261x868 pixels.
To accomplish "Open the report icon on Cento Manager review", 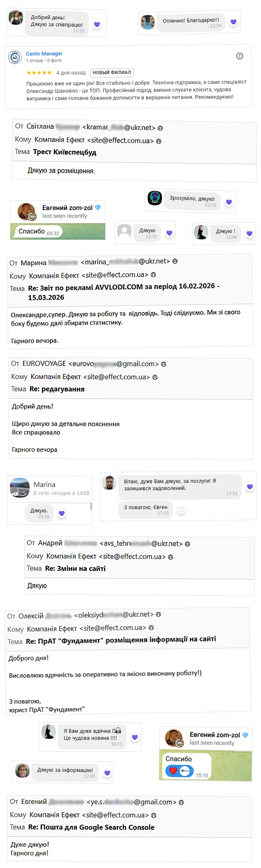I will pos(240,56).
